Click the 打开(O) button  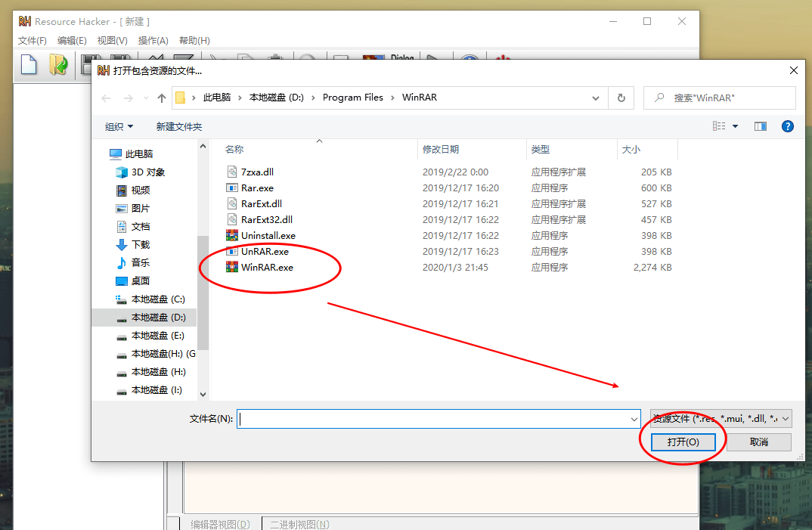683,442
